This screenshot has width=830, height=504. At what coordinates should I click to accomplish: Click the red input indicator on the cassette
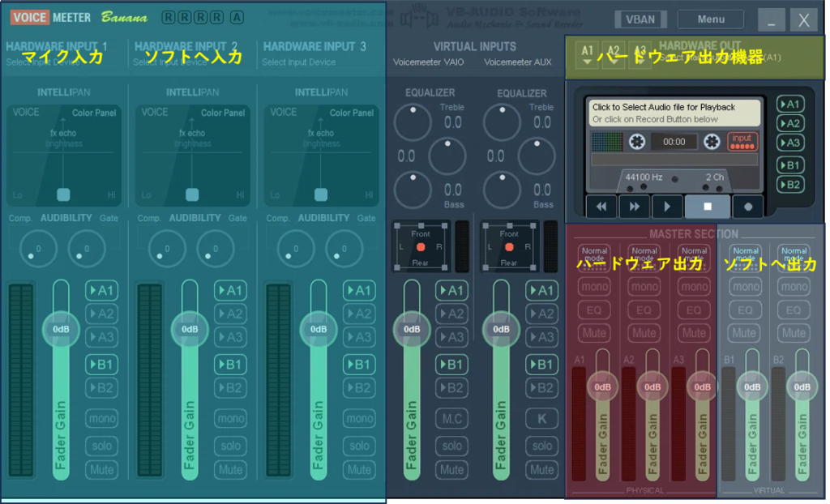(x=742, y=141)
